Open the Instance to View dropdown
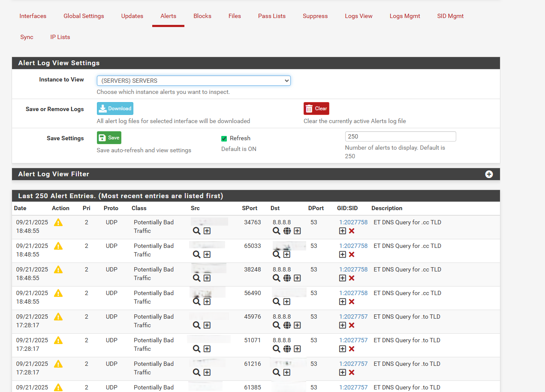Screen dimensions: 545x392 pyautogui.click(x=193, y=81)
